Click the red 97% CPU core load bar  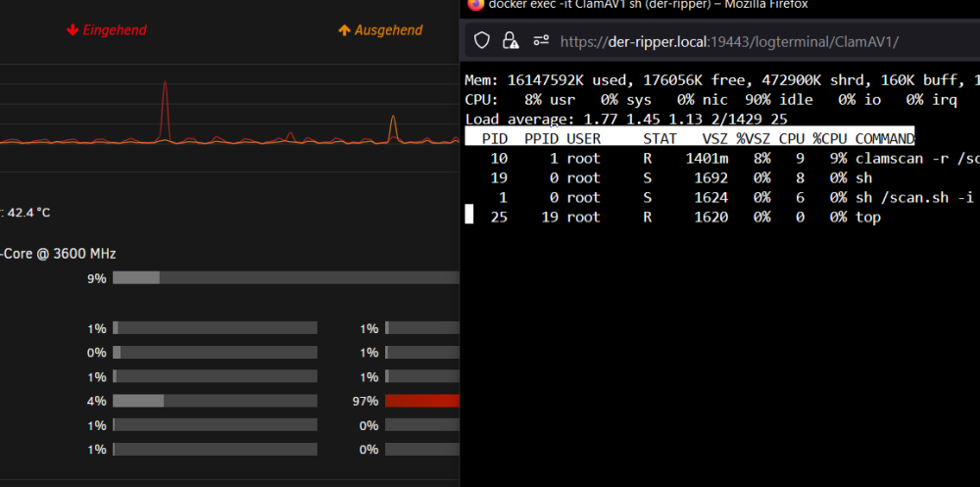(x=422, y=401)
